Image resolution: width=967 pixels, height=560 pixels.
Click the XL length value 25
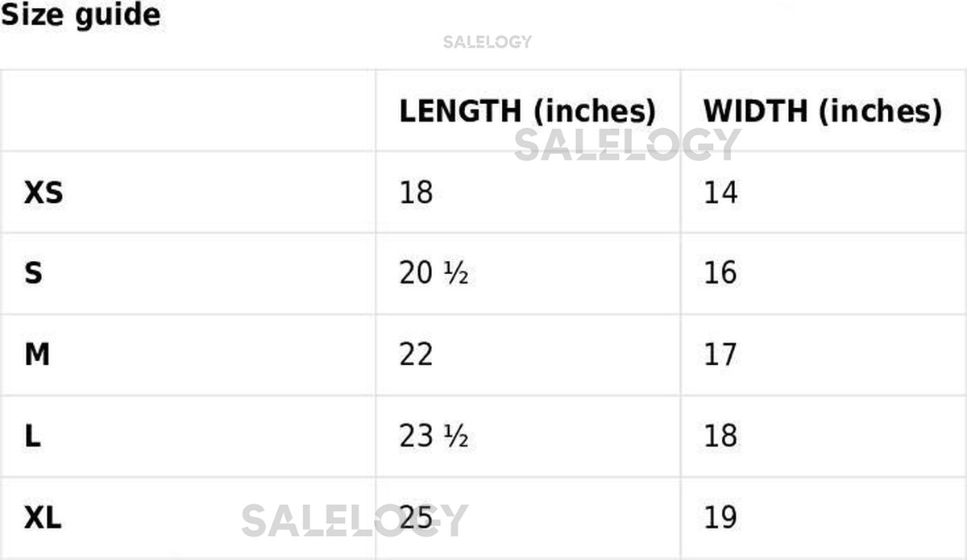(x=416, y=518)
